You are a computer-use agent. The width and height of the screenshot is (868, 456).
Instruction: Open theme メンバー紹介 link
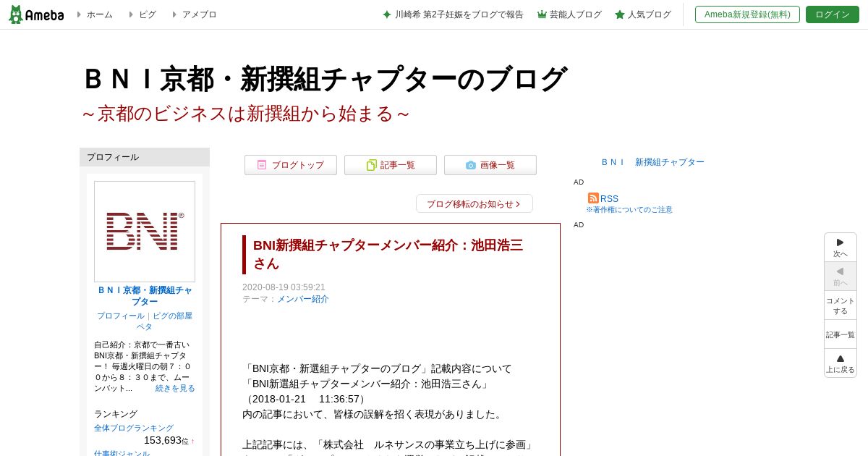click(303, 299)
